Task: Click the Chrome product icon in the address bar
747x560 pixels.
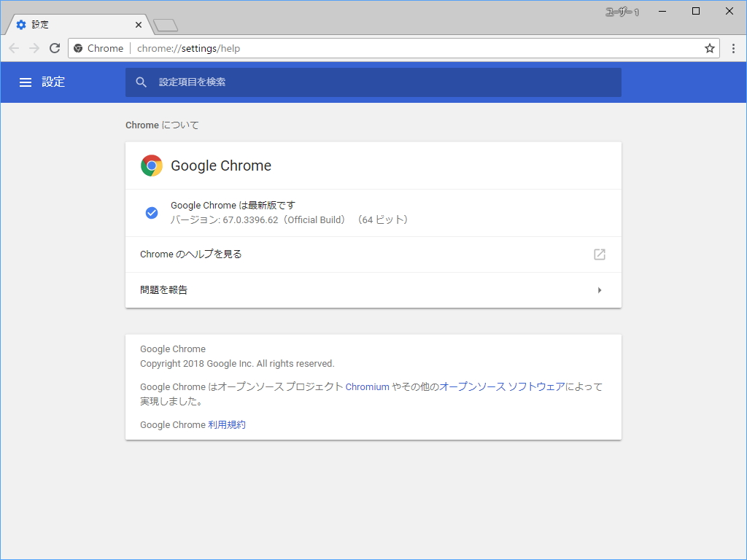Action: (x=78, y=48)
